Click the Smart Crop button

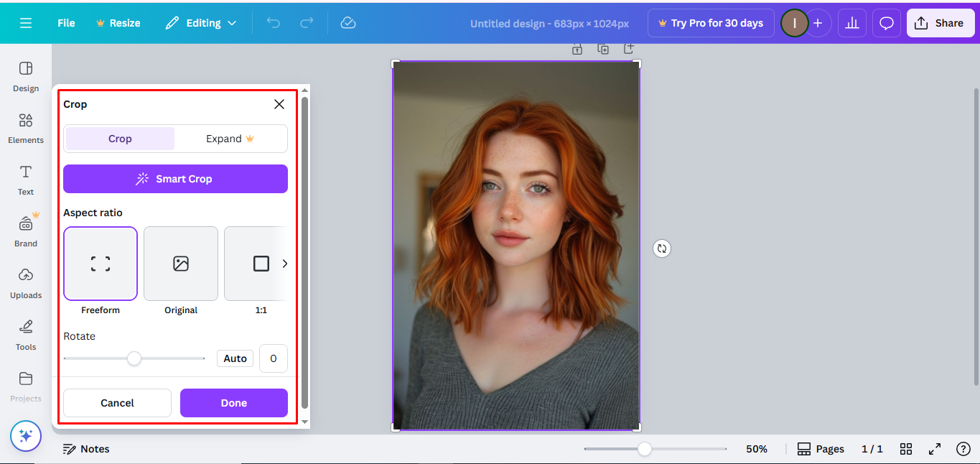[x=175, y=178]
